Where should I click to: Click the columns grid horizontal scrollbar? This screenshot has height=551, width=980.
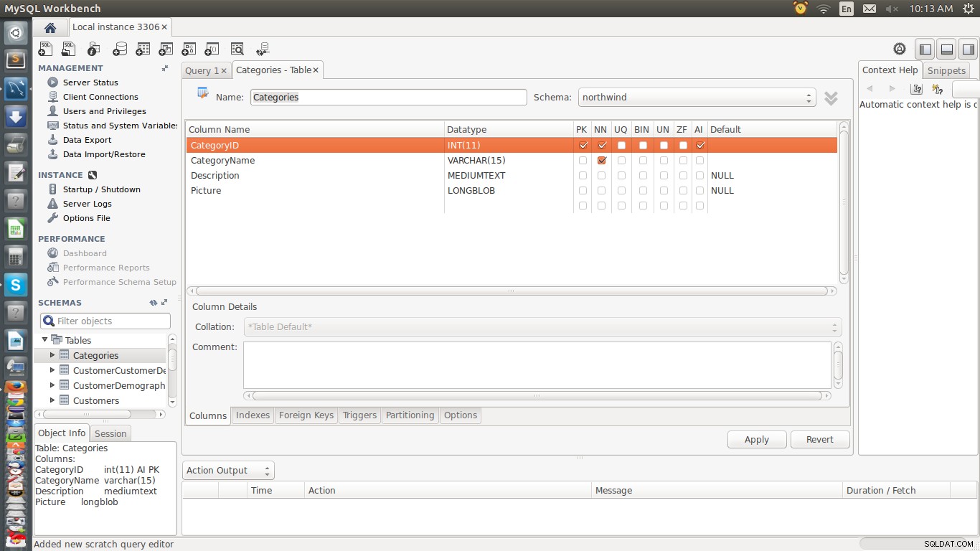click(x=512, y=291)
